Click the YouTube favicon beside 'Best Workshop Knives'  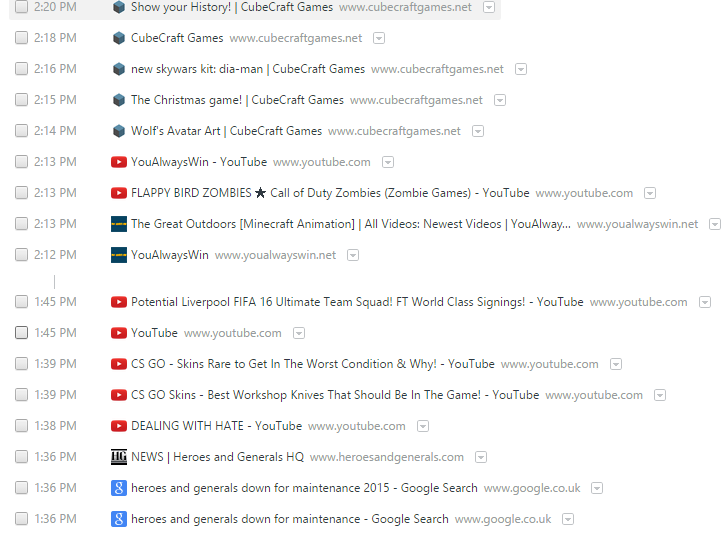click(119, 395)
